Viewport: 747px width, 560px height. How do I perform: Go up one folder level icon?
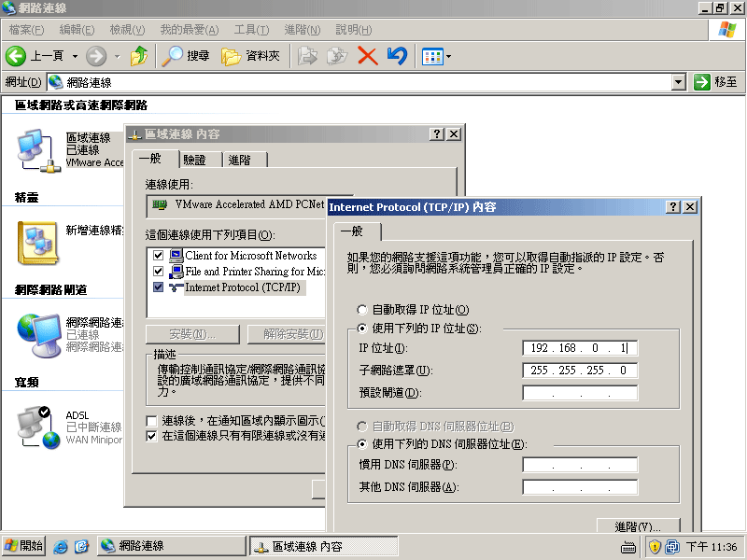pyautogui.click(x=139, y=56)
